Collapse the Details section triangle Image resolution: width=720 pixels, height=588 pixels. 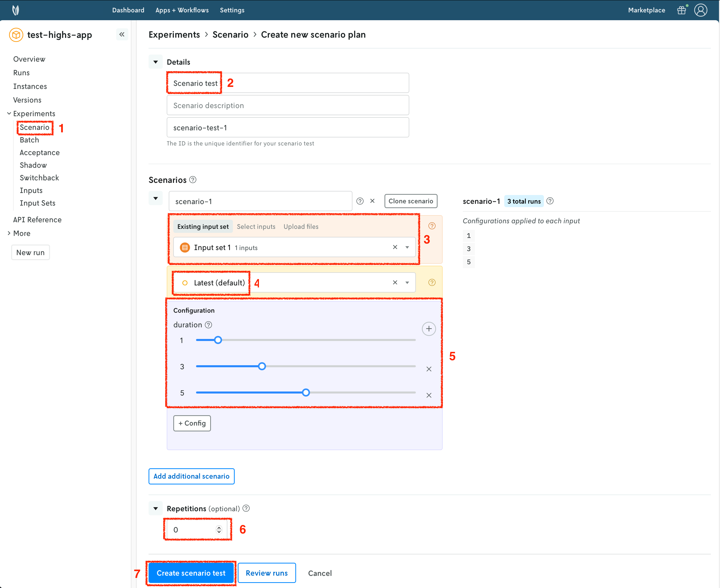(x=156, y=62)
